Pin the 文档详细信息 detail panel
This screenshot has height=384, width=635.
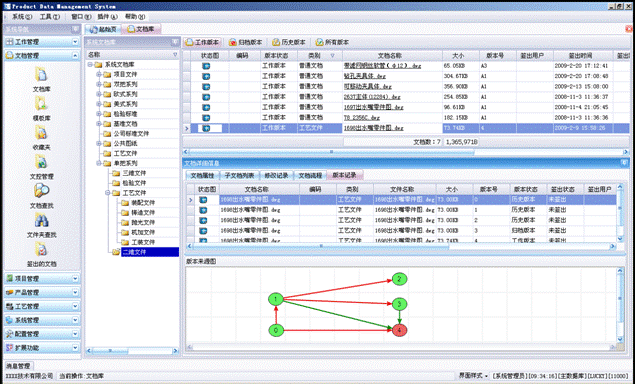[x=624, y=163]
